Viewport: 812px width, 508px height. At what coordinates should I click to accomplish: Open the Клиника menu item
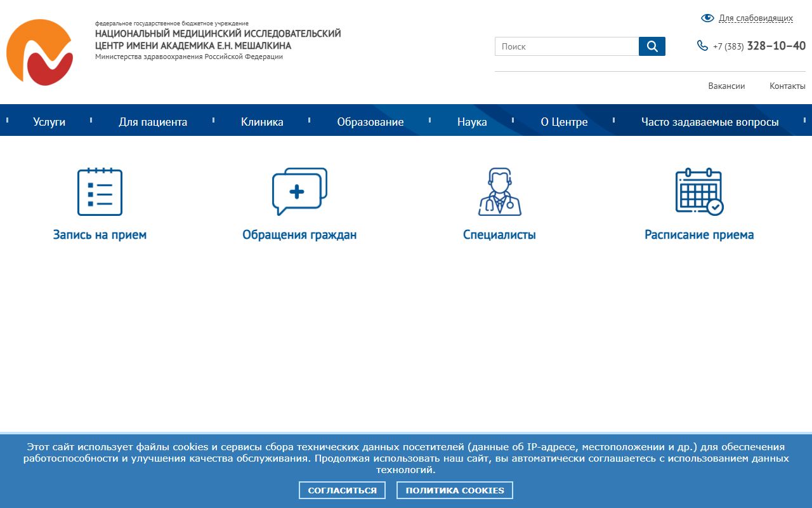[262, 122]
